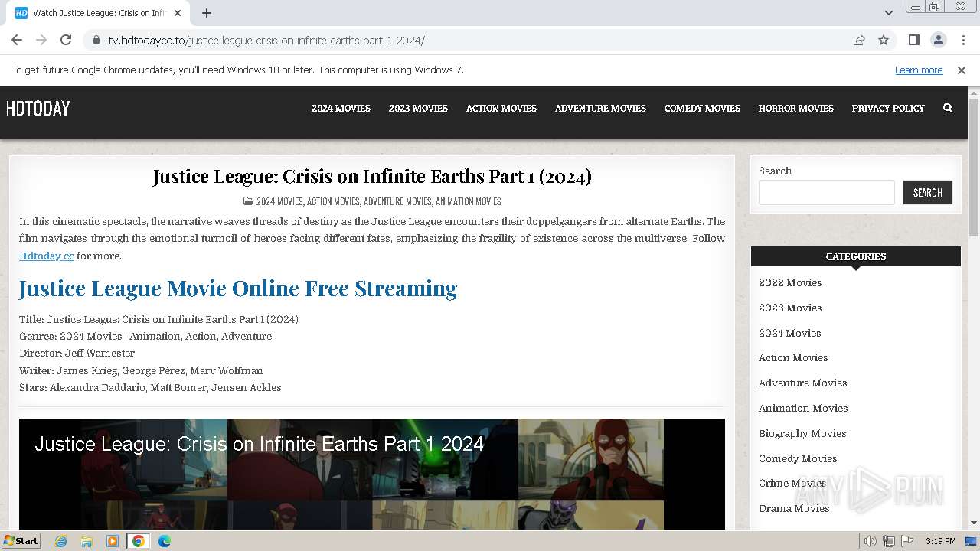This screenshot has height=551, width=980.
Task: Open Windows Media Player taskbar icon
Action: coord(113,541)
